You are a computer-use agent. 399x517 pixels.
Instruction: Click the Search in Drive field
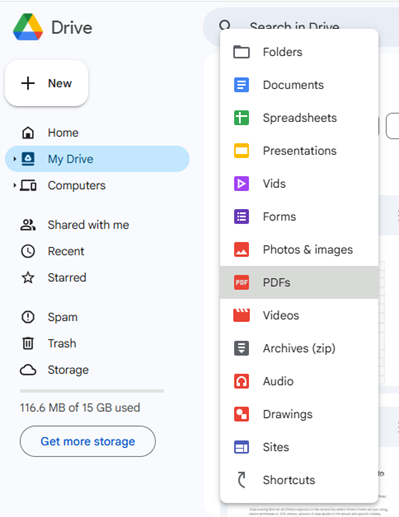[302, 27]
